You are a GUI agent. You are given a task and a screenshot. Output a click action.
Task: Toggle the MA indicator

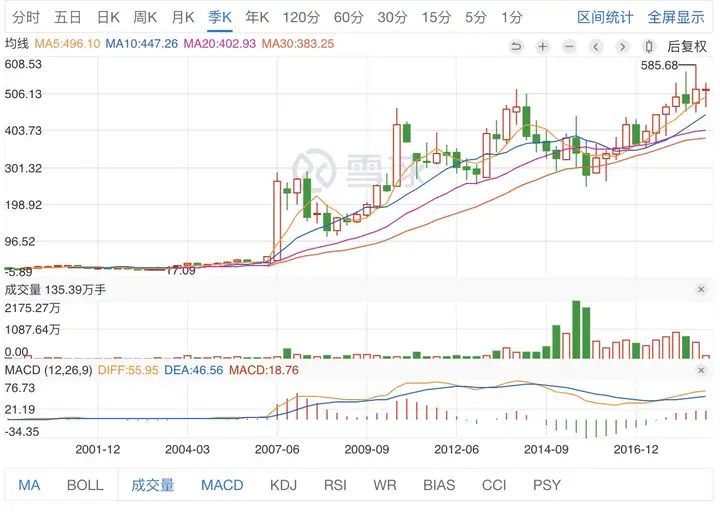coord(29,485)
